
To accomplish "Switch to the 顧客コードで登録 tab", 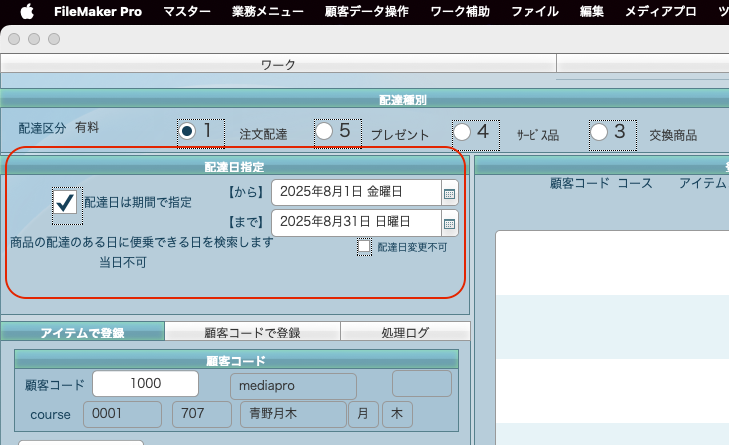I will (x=252, y=332).
